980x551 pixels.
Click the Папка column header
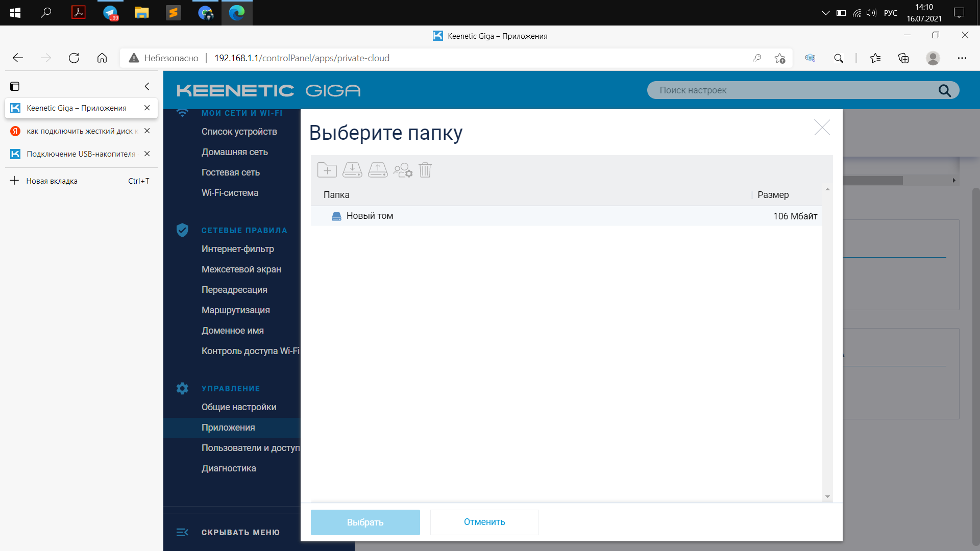click(336, 195)
